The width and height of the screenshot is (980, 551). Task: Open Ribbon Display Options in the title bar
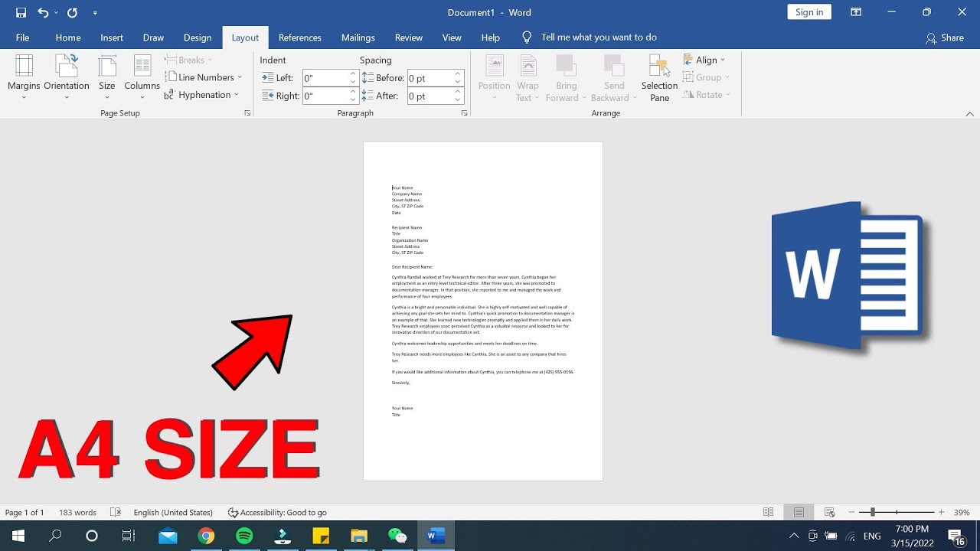(856, 12)
